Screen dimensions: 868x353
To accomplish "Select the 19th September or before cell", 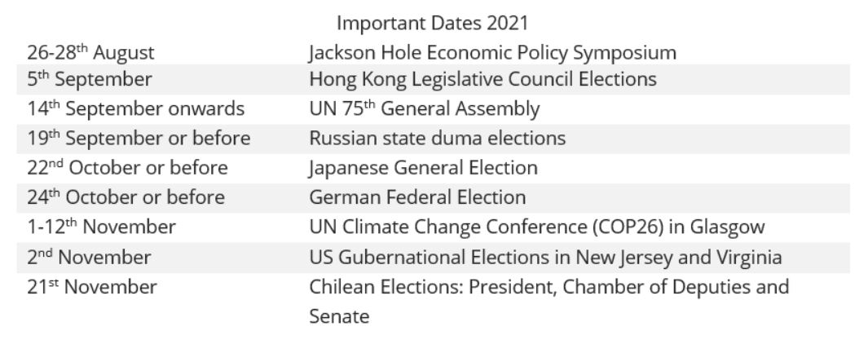I will 139,139.
